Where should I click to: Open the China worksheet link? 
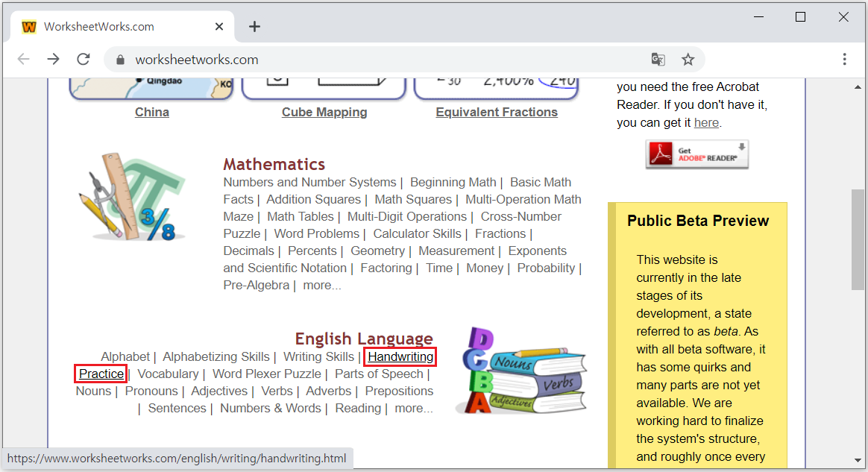152,113
